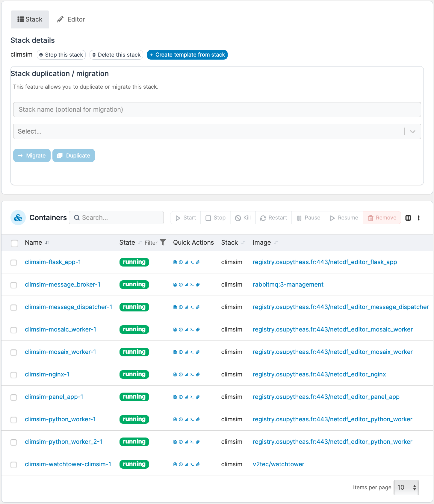Switch to the Stack tab
The width and height of the screenshot is (434, 504).
tap(30, 19)
